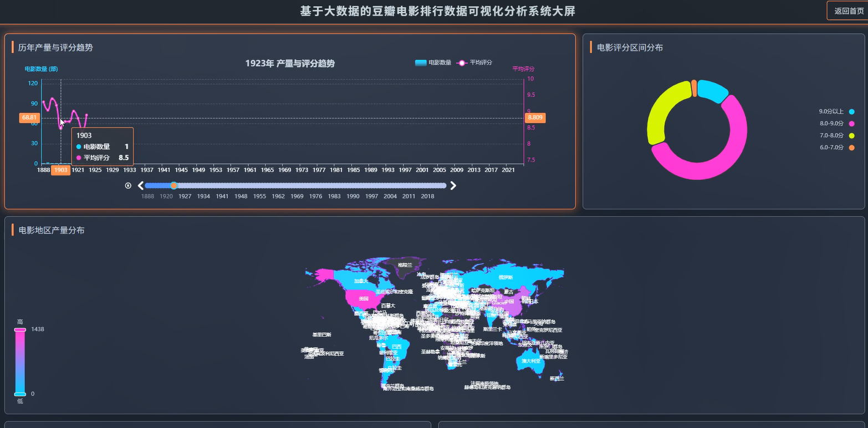Toggle 8.0-9.0分 legend item
Image resolution: width=868 pixels, height=428 pixels.
tap(836, 124)
